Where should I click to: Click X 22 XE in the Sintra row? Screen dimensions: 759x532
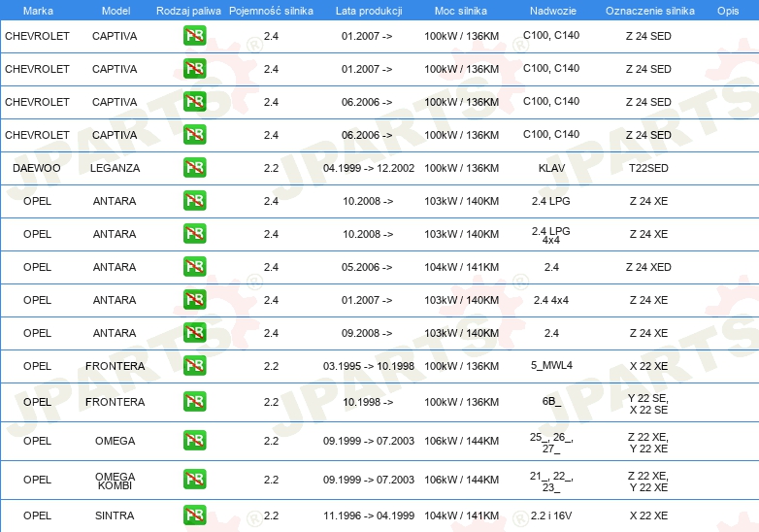point(648,515)
